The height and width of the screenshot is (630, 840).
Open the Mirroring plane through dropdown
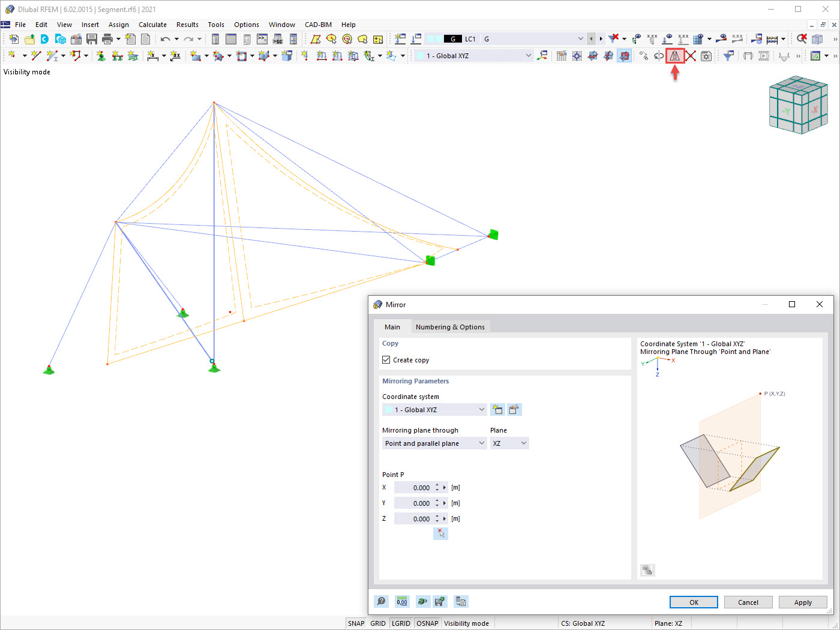pos(434,443)
